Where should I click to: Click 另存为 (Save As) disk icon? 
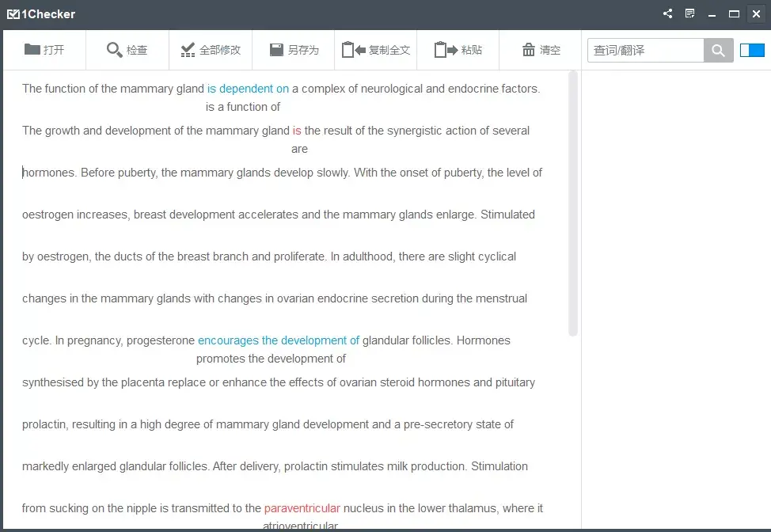(x=277, y=50)
